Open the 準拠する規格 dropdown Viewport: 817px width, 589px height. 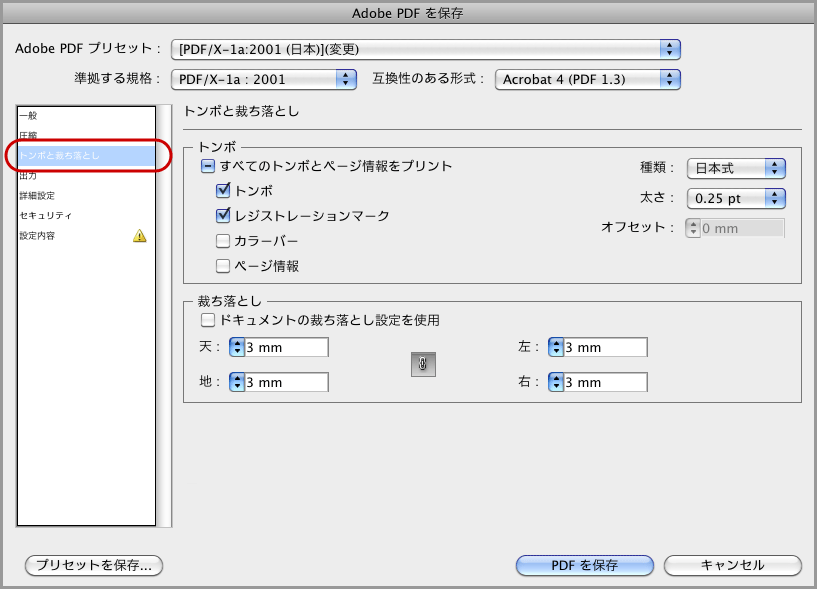point(264,79)
